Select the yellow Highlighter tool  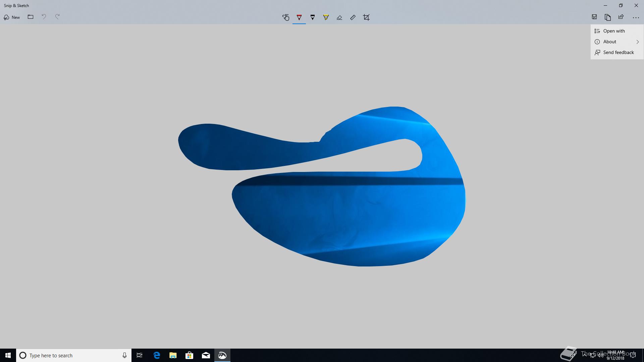tap(326, 17)
